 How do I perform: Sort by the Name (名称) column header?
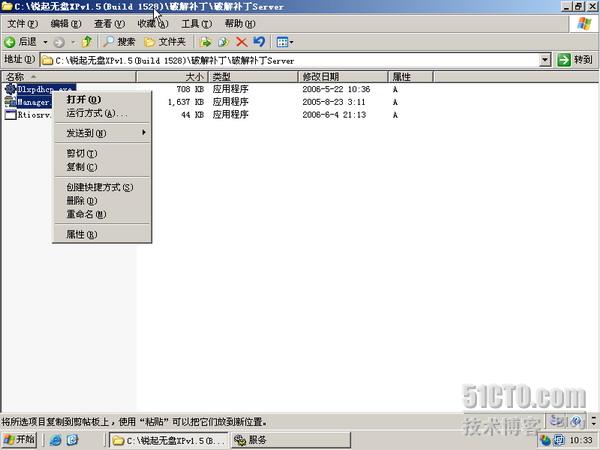click(69, 77)
